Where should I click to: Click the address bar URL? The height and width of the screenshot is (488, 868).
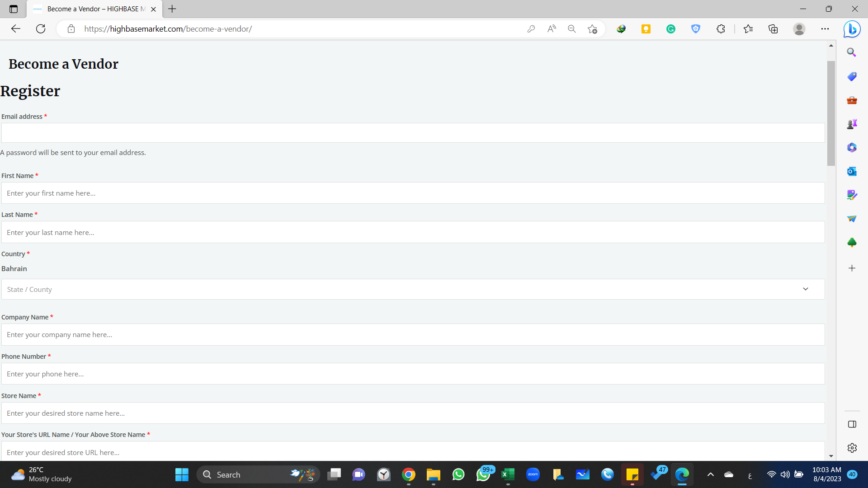(168, 29)
